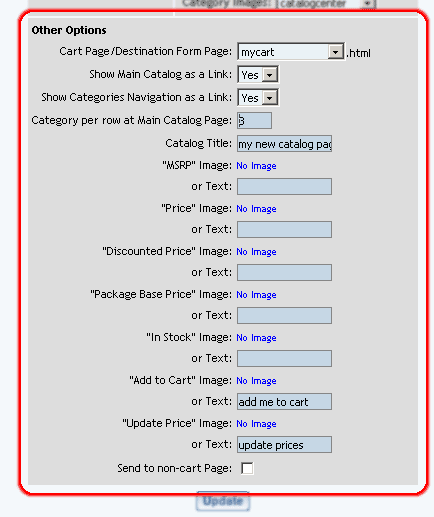This screenshot has height=517, width=434.
Task: Tick the Send to non-cart Page checkbox
Action: point(247,468)
